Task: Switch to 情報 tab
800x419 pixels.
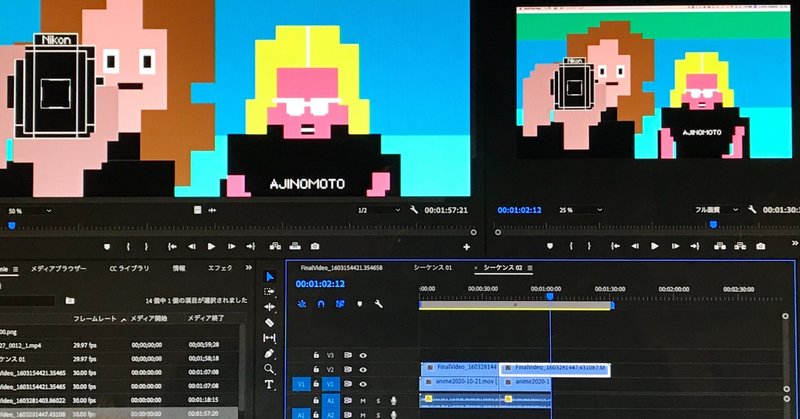Action: [x=179, y=268]
